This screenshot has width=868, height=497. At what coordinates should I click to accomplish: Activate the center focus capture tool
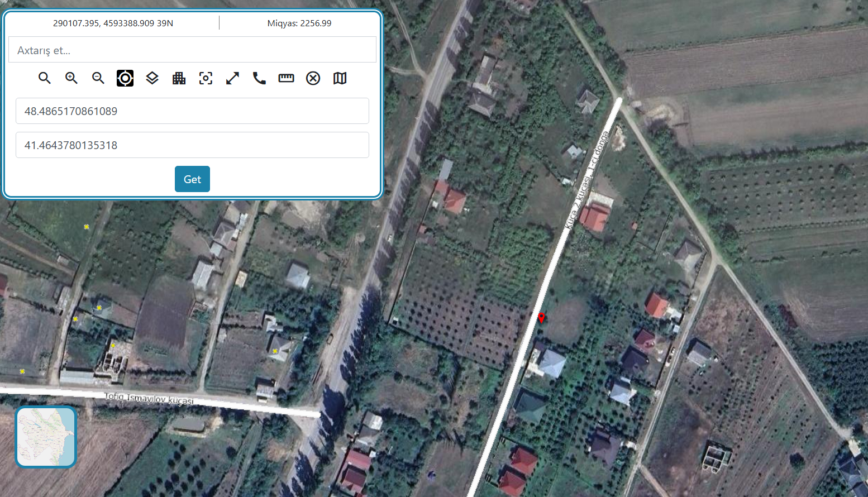(206, 78)
